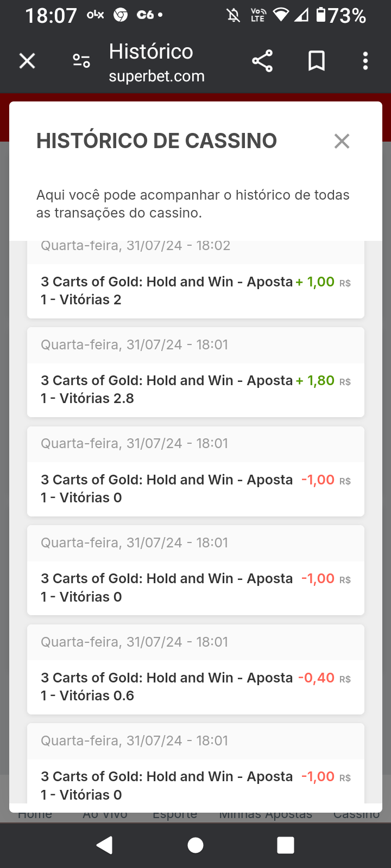
Task: Close the Histórico de Cassino dialog
Action: click(342, 141)
